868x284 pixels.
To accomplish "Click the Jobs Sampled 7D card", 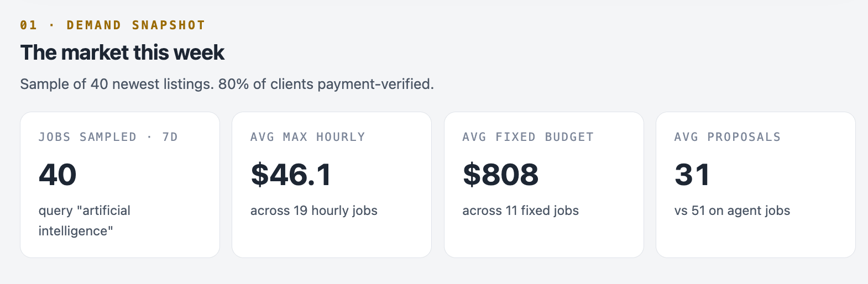I will [x=120, y=185].
